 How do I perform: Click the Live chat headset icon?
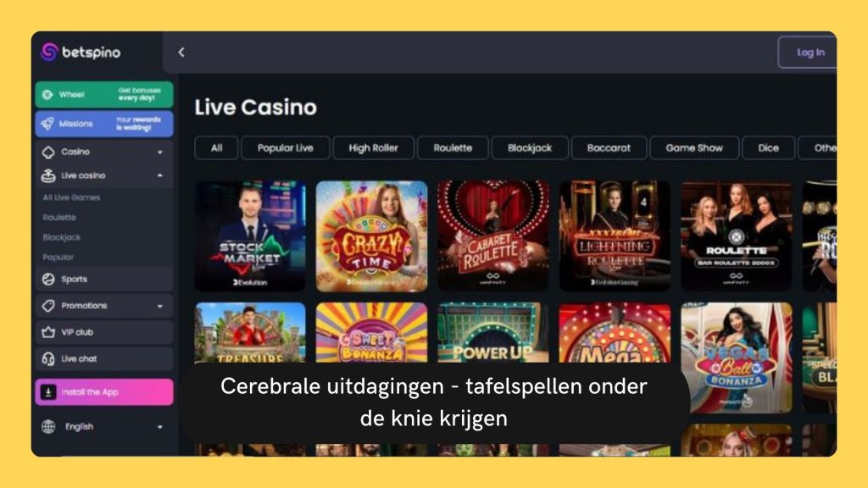click(48, 358)
